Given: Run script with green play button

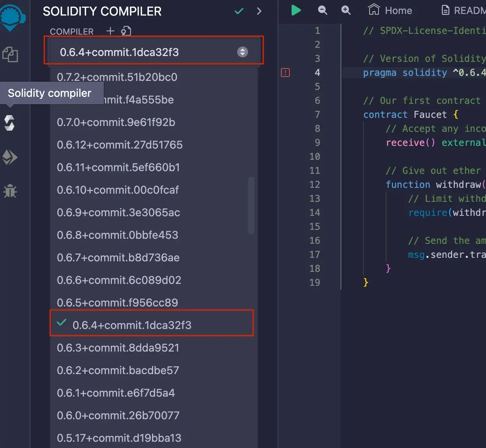Looking at the screenshot, I should [x=296, y=10].
